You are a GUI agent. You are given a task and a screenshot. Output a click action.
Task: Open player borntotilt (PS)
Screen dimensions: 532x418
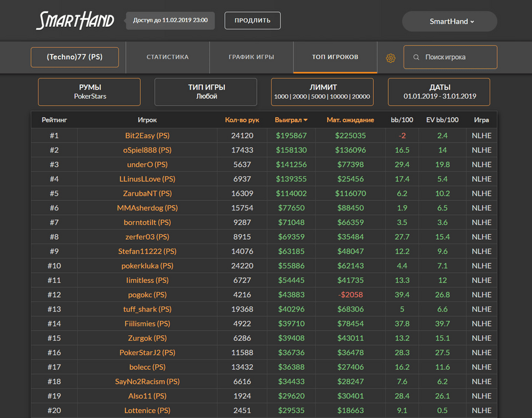(x=147, y=222)
